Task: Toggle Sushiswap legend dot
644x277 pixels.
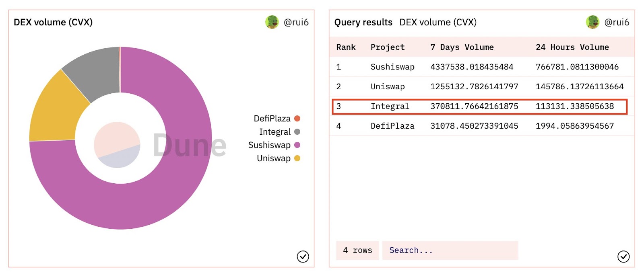Action: coord(297,145)
